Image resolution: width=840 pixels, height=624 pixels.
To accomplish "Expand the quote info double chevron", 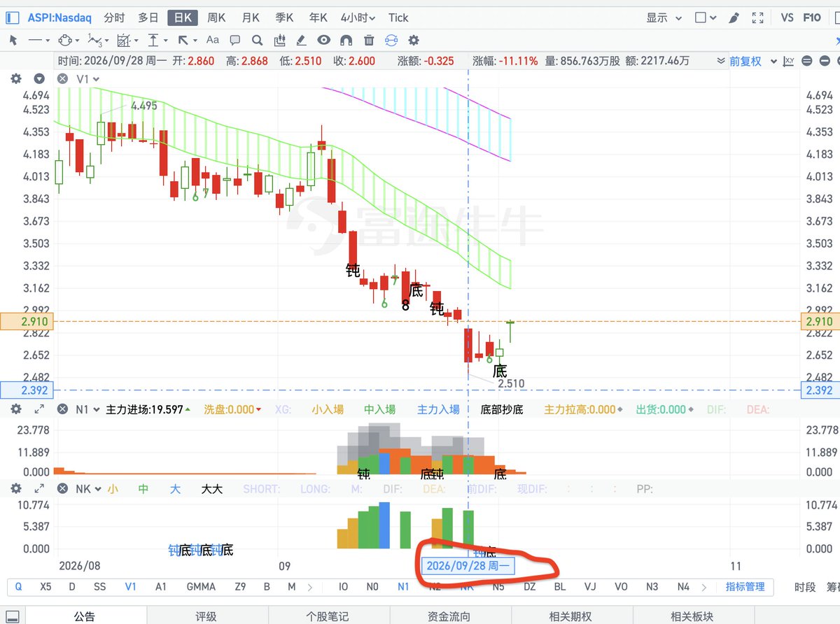I will [x=721, y=62].
